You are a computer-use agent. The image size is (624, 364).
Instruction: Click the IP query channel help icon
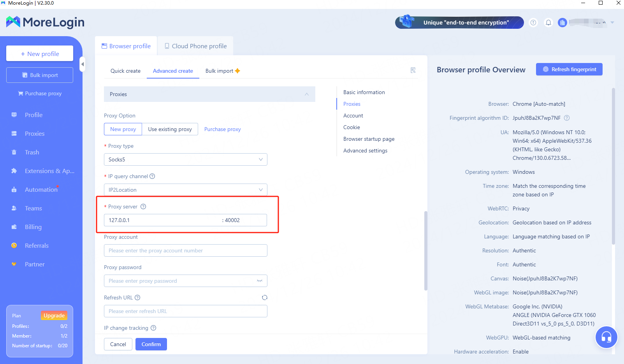[x=152, y=176]
